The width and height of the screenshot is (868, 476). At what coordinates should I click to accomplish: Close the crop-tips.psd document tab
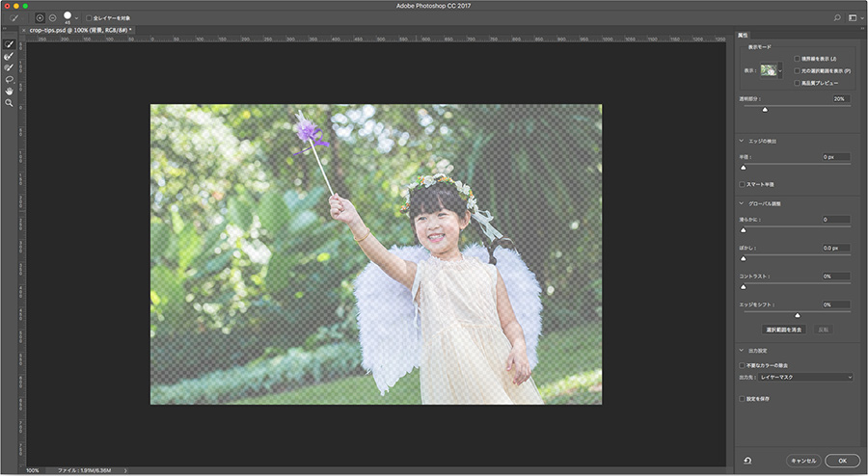coord(24,31)
